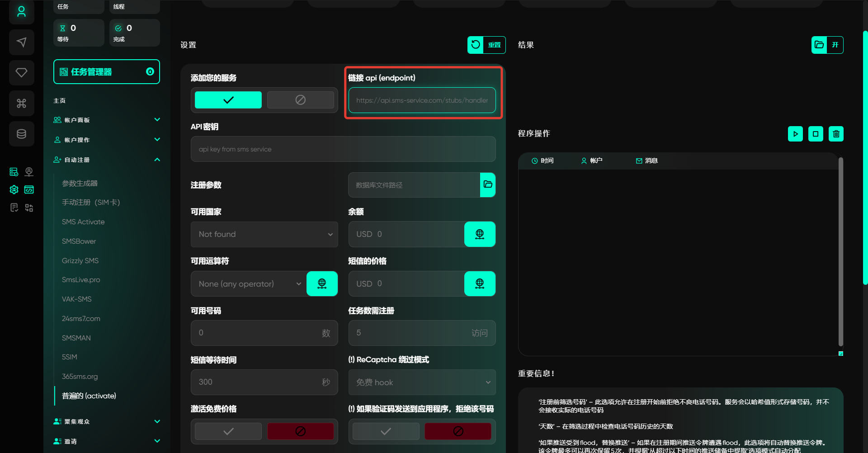This screenshot has width=868, height=453.
Task: Select SMS Activate in sidebar menu
Action: pyautogui.click(x=83, y=222)
